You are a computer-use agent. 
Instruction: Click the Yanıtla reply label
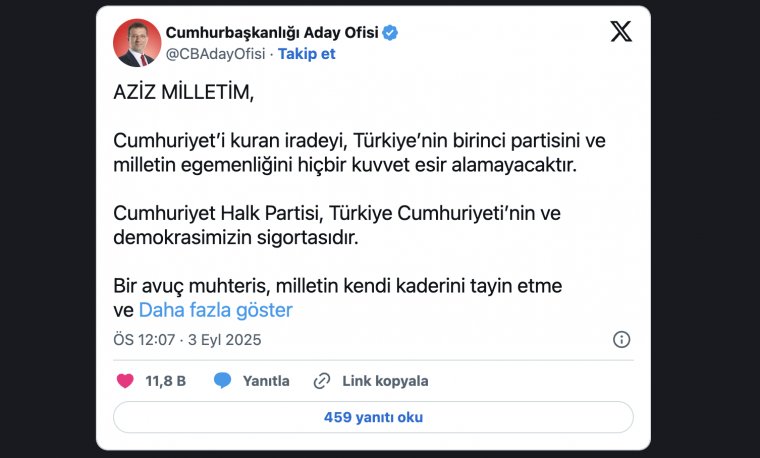265,381
